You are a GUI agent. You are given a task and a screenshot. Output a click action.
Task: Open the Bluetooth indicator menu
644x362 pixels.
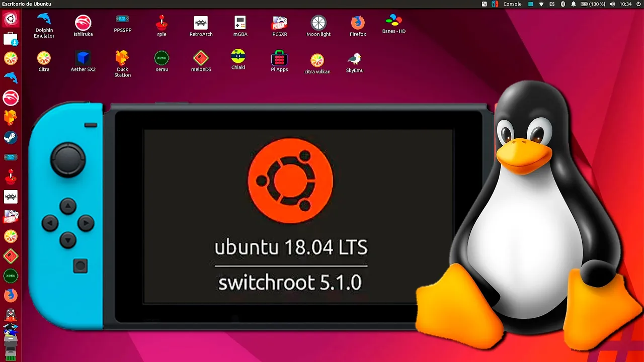563,4
